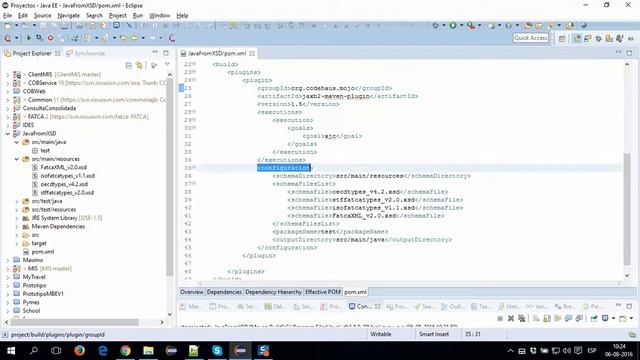The width and height of the screenshot is (640, 360).
Task: Open Firefox from the taskbar
Action: click(80, 351)
